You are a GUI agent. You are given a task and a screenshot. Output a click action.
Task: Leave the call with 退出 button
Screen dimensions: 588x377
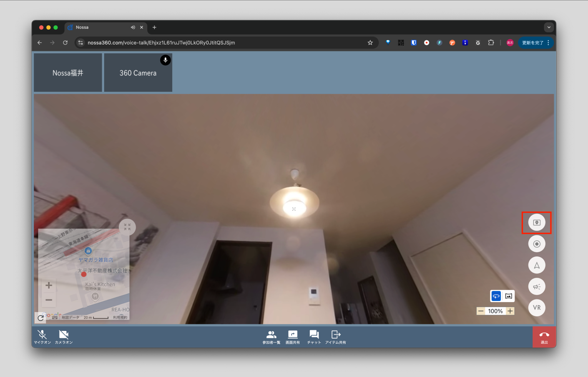tap(544, 337)
